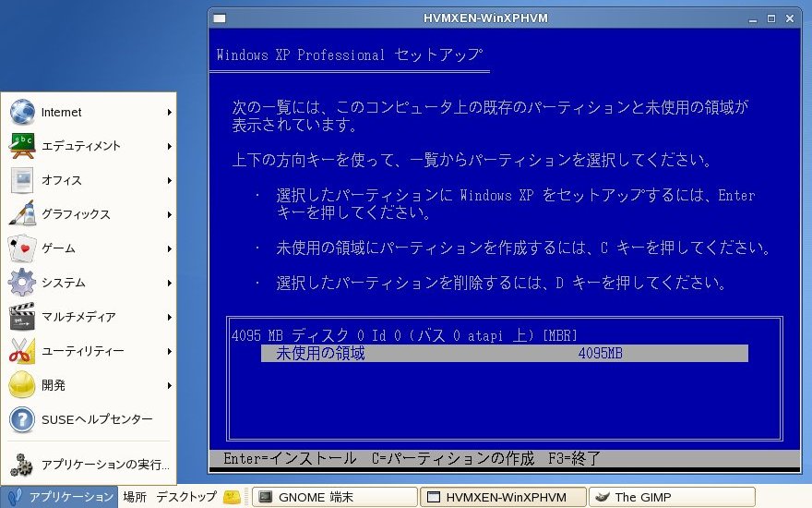Click the オフィス document icon
Screen dimensions: 812x508
22,180
